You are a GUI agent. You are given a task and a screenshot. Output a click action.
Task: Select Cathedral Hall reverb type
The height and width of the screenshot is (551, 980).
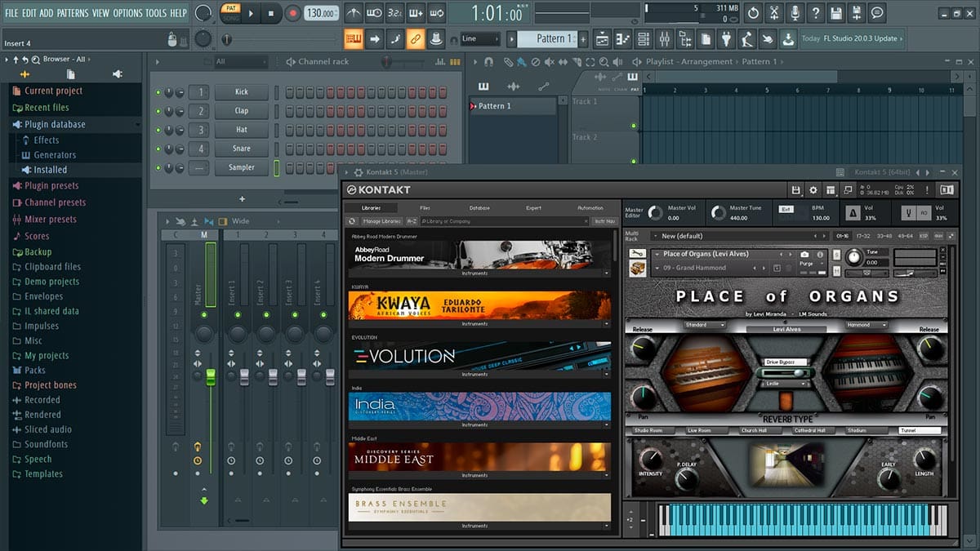point(811,430)
